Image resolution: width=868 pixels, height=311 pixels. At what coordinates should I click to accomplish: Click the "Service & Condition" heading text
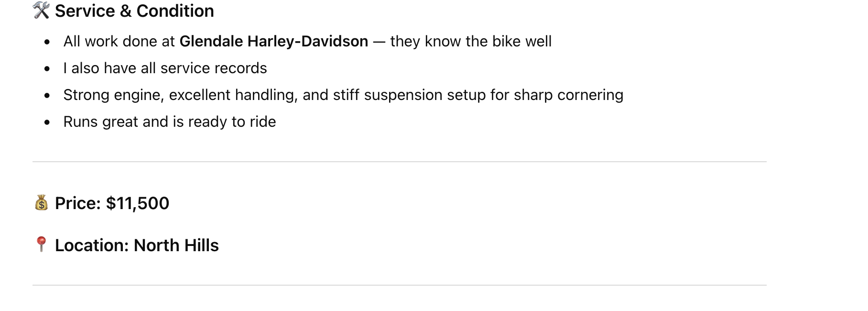pyautogui.click(x=134, y=11)
